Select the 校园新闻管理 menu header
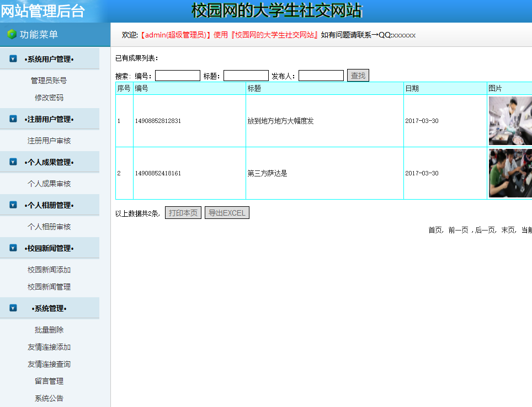The width and height of the screenshot is (532, 407). click(50, 248)
